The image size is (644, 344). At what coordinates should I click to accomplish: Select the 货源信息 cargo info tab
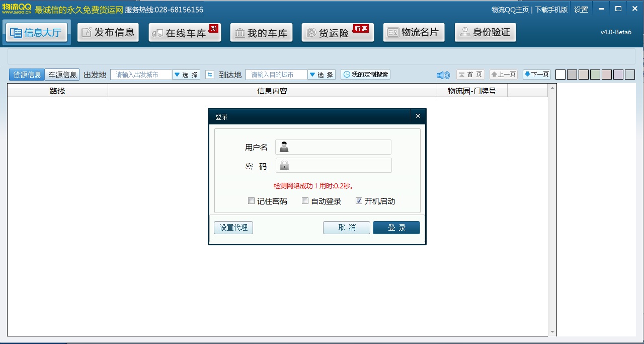27,74
